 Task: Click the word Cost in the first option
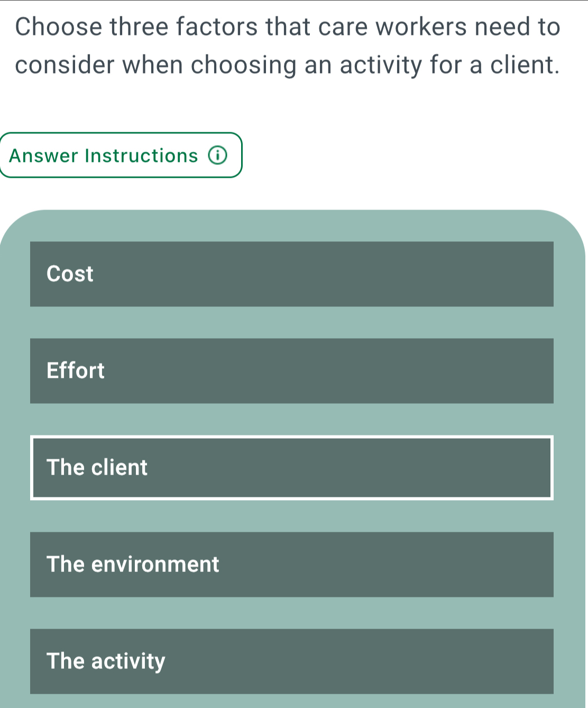click(70, 274)
